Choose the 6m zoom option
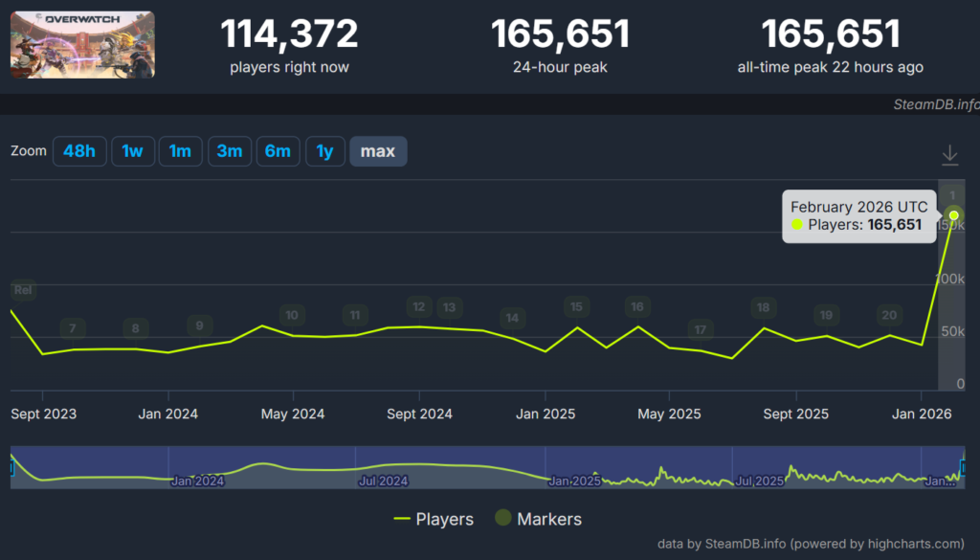 (278, 151)
